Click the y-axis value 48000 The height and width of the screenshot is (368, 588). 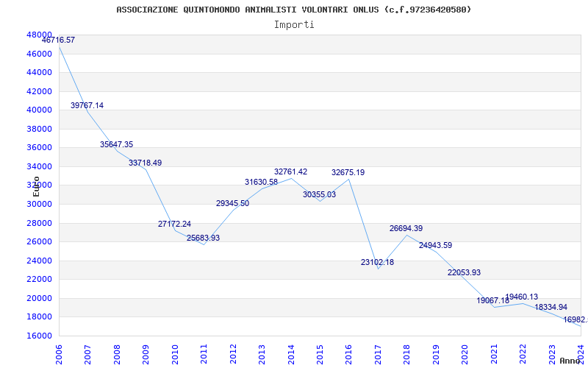(39, 35)
